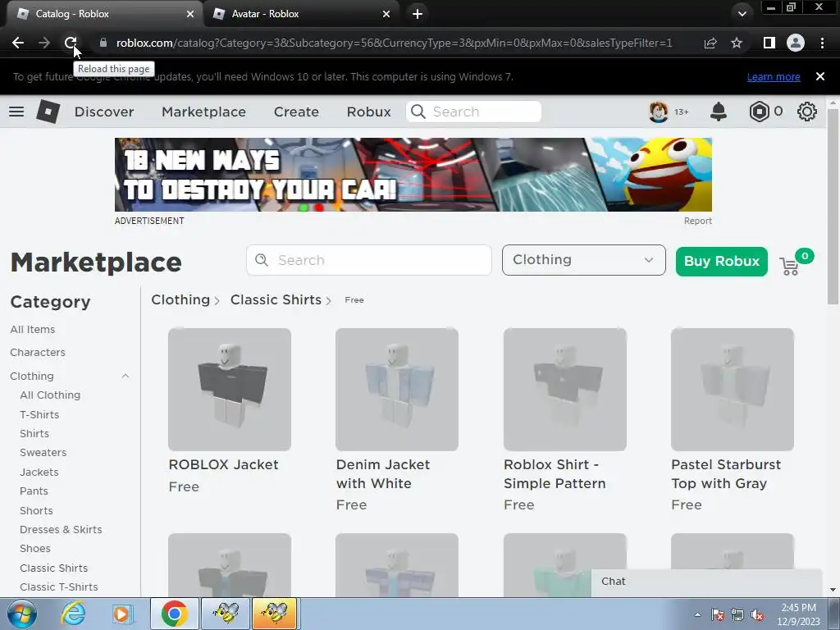Open a new browser tab with plus
This screenshot has width=840, height=630.
pos(418,14)
